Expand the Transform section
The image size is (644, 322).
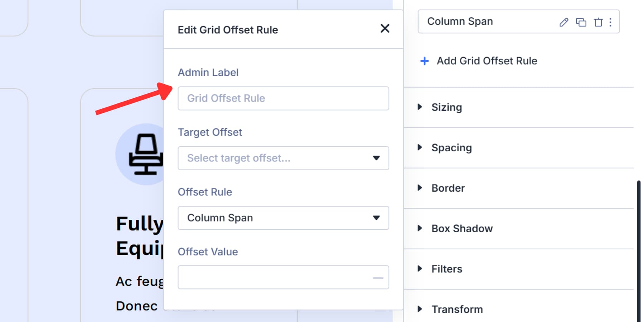(x=457, y=309)
